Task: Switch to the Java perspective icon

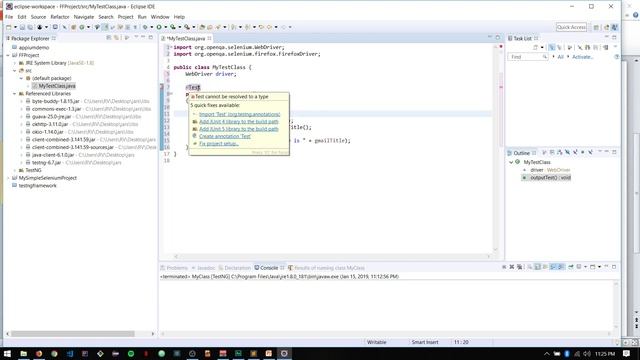Action: tap(614, 27)
